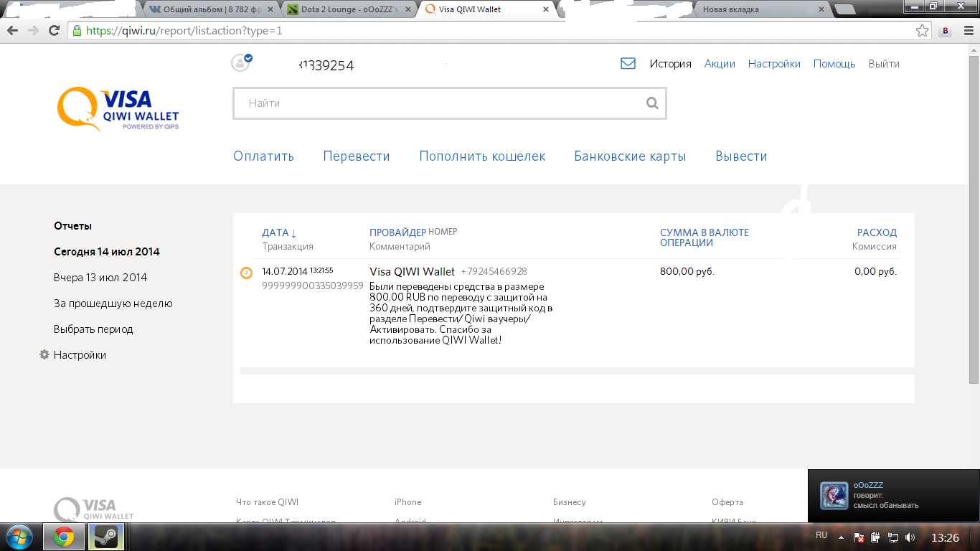Image resolution: width=980 pixels, height=551 pixels.
Task: Open the envelope messages icon
Action: tap(628, 63)
